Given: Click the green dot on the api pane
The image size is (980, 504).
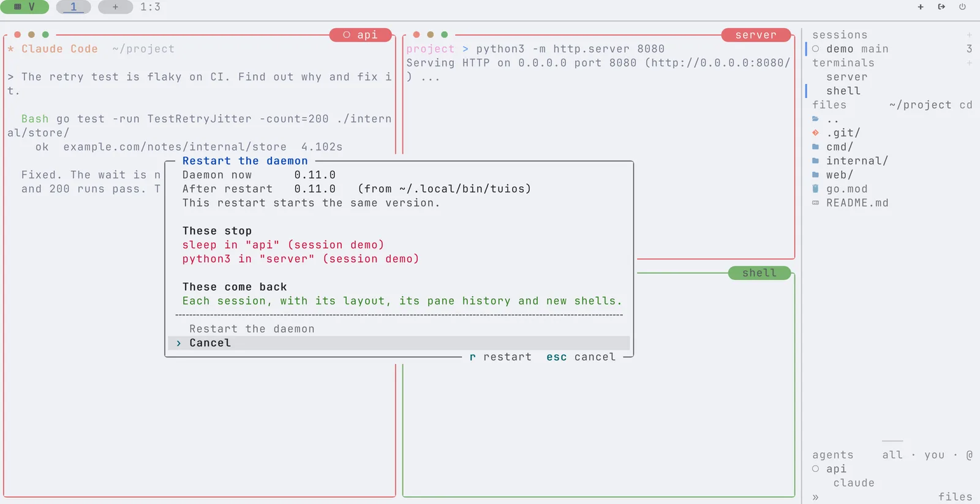Looking at the screenshot, I should click(45, 35).
